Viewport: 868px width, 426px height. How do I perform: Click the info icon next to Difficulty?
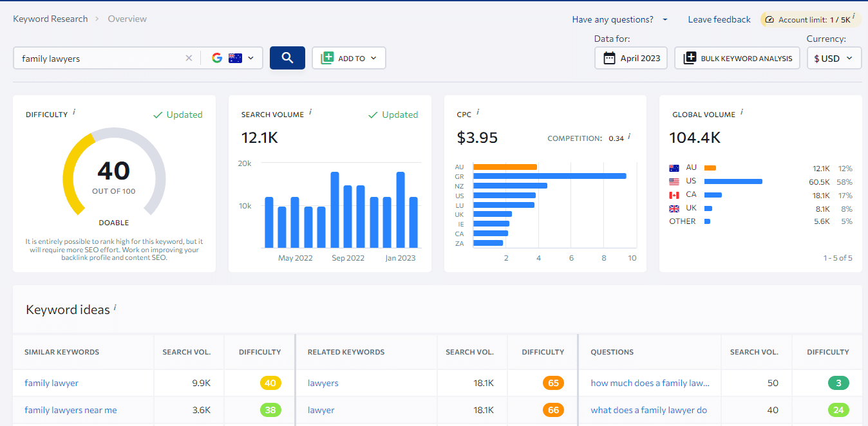click(74, 112)
